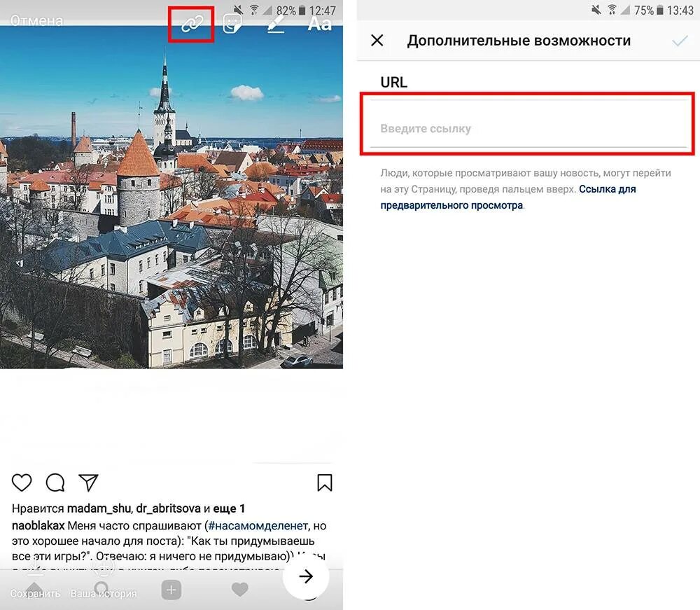Like the post with the heart icon

point(22,483)
